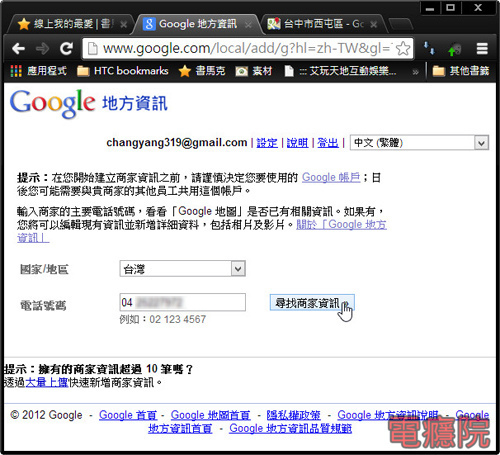Click the blue arrows extension icon
500x455 pixels.
tap(429, 48)
